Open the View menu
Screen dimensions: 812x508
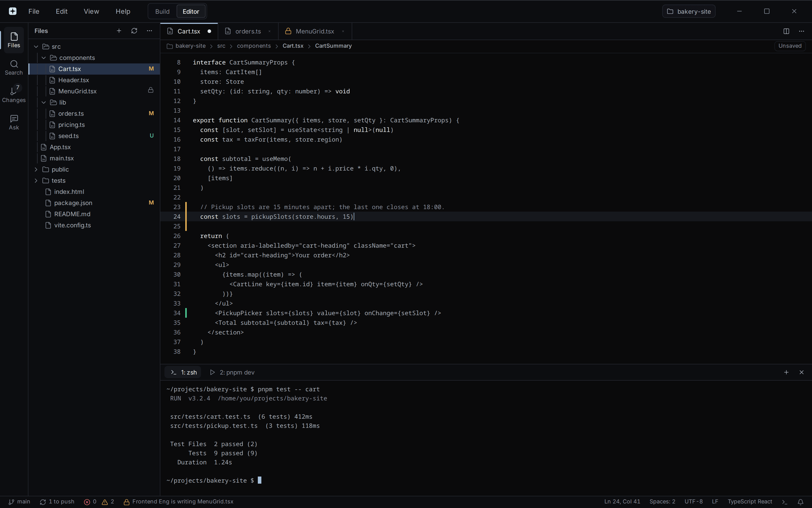click(x=91, y=11)
